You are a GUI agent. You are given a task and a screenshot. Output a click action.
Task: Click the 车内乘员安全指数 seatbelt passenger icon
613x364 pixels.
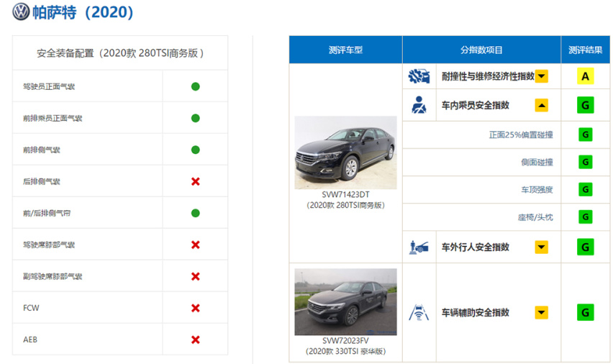419,105
